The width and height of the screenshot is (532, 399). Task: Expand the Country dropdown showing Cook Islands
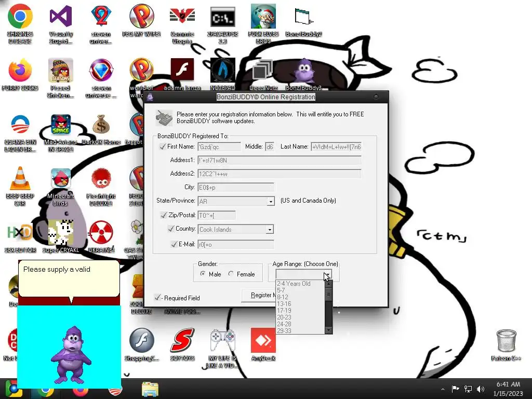tap(270, 229)
